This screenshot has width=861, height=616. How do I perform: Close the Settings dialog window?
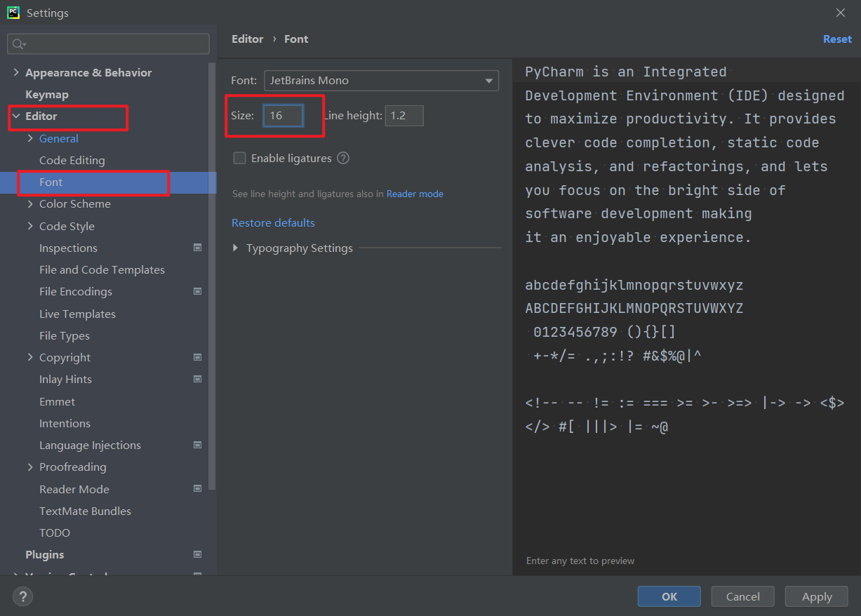point(841,13)
